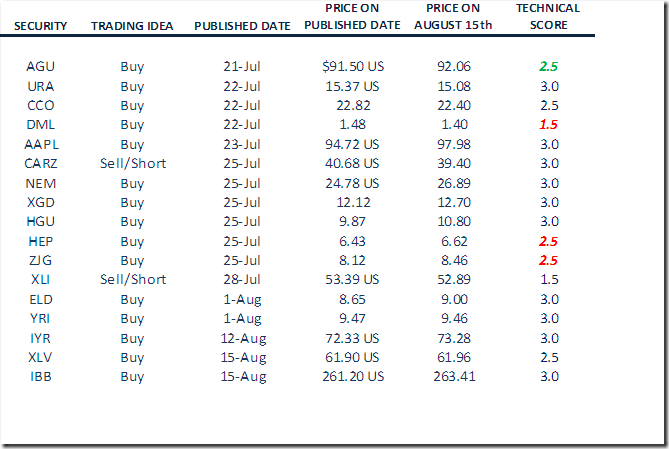
Task: Click the red 1.5 score for DML
Action: pos(548,125)
